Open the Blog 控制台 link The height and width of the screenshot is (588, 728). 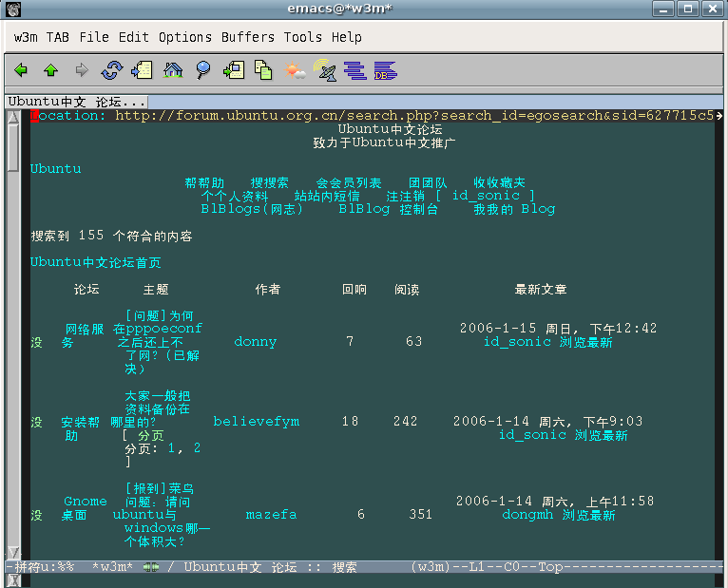point(388,209)
